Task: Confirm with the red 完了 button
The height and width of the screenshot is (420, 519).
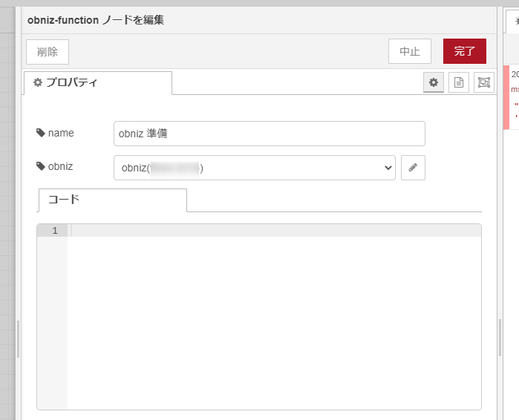Action: [x=464, y=51]
